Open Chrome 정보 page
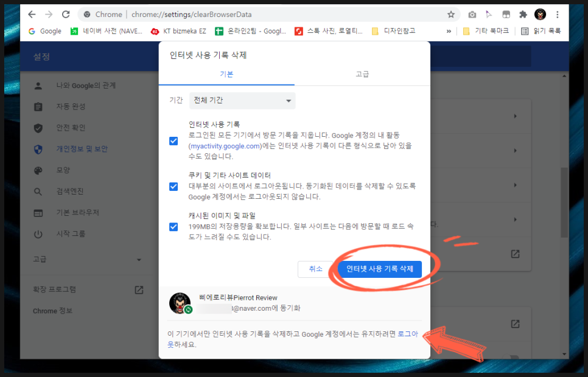This screenshot has height=377, width=588. (x=52, y=311)
